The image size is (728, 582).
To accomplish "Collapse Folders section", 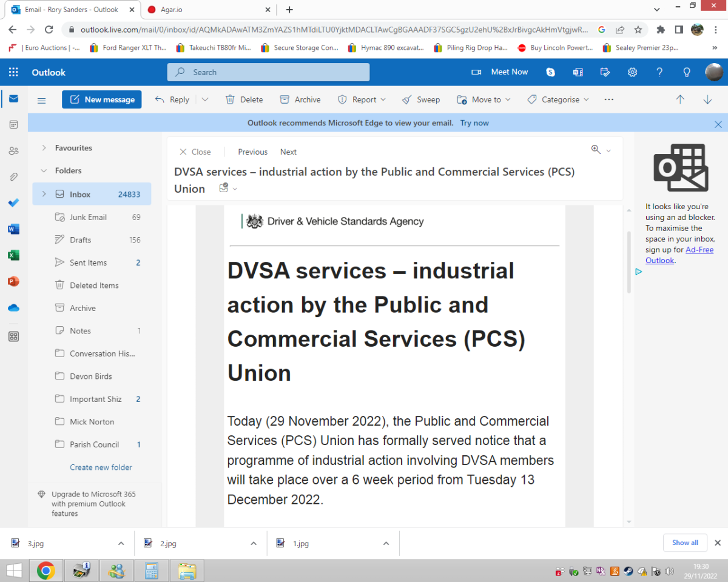I will [44, 171].
